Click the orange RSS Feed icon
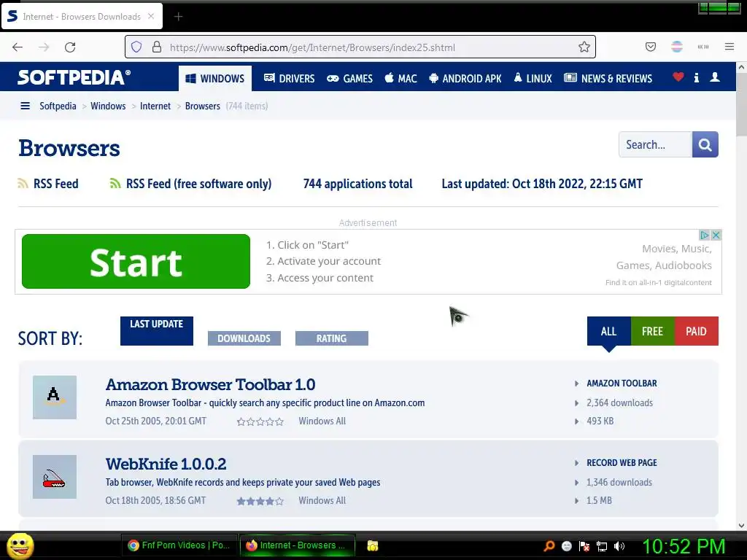Image resolution: width=747 pixels, height=560 pixels. [23, 183]
